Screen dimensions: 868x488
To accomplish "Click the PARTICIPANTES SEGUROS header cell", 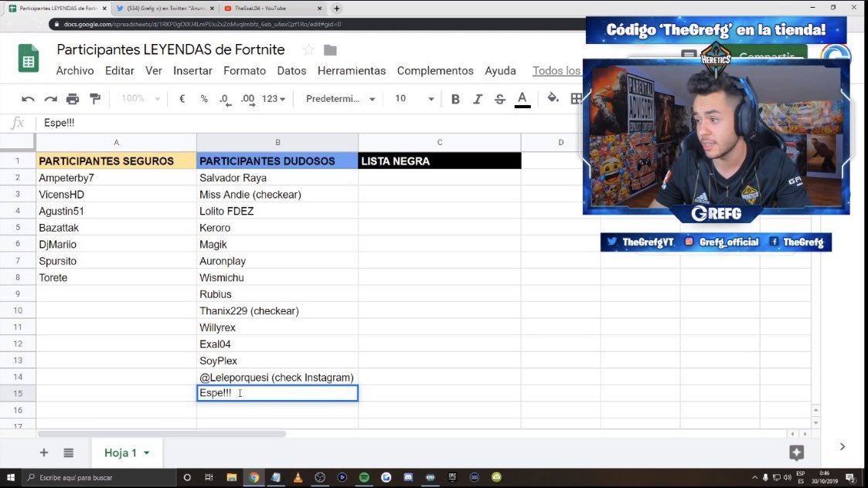I will tap(116, 161).
